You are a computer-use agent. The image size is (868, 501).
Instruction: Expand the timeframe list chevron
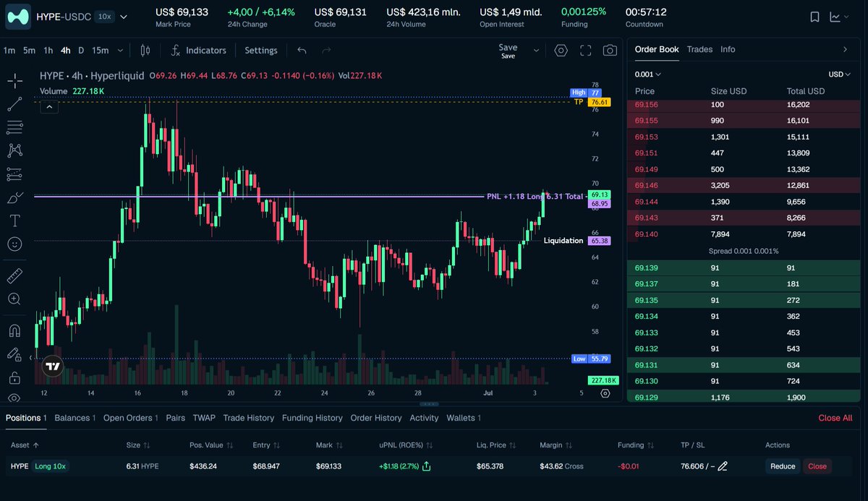[x=120, y=51]
